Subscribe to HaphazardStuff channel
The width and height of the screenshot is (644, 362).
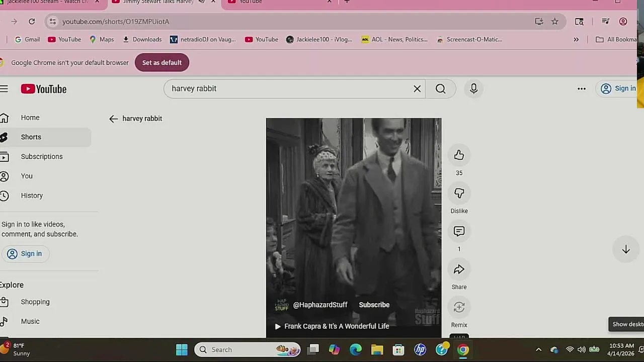click(x=374, y=305)
